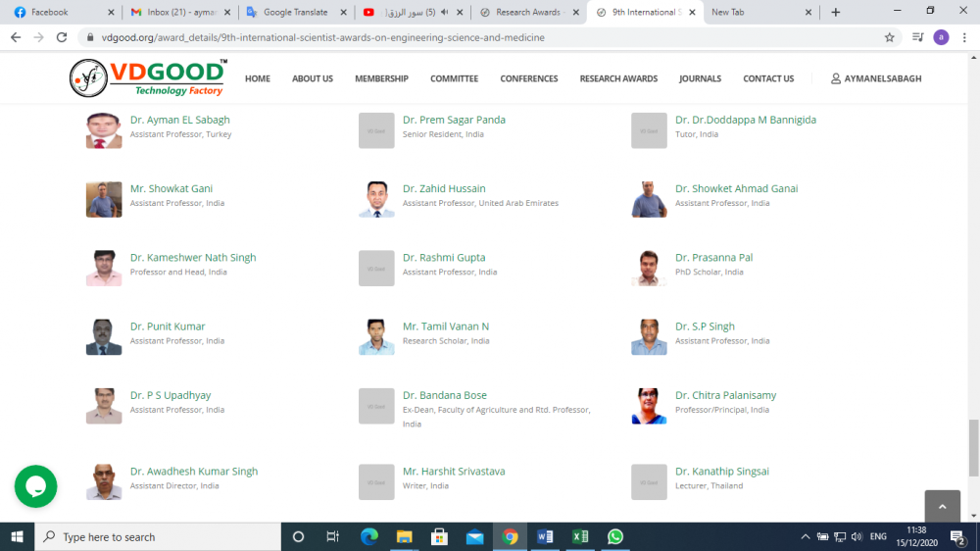Switch to the Google Translate tab
Screen dimensions: 980x551
click(296, 12)
